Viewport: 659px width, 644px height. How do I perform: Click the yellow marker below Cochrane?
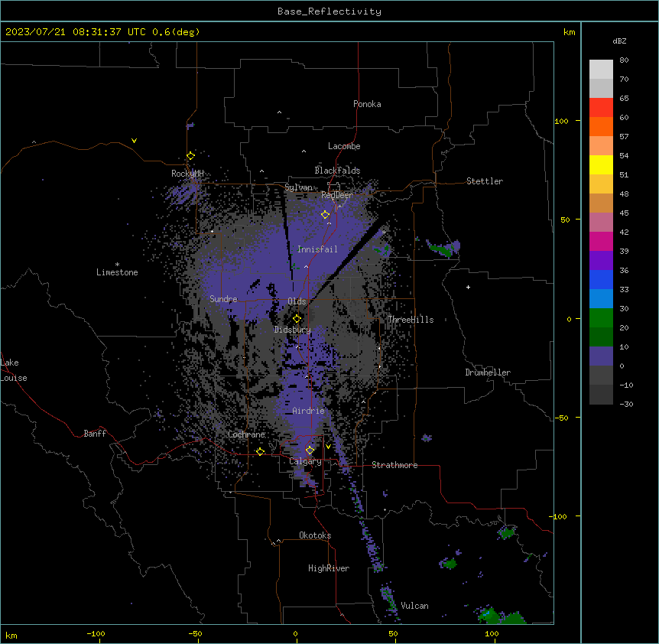click(260, 451)
